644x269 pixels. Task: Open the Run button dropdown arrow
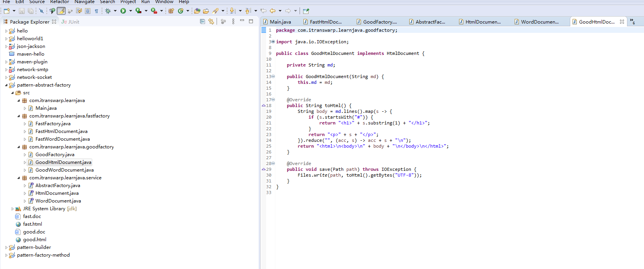click(x=130, y=11)
